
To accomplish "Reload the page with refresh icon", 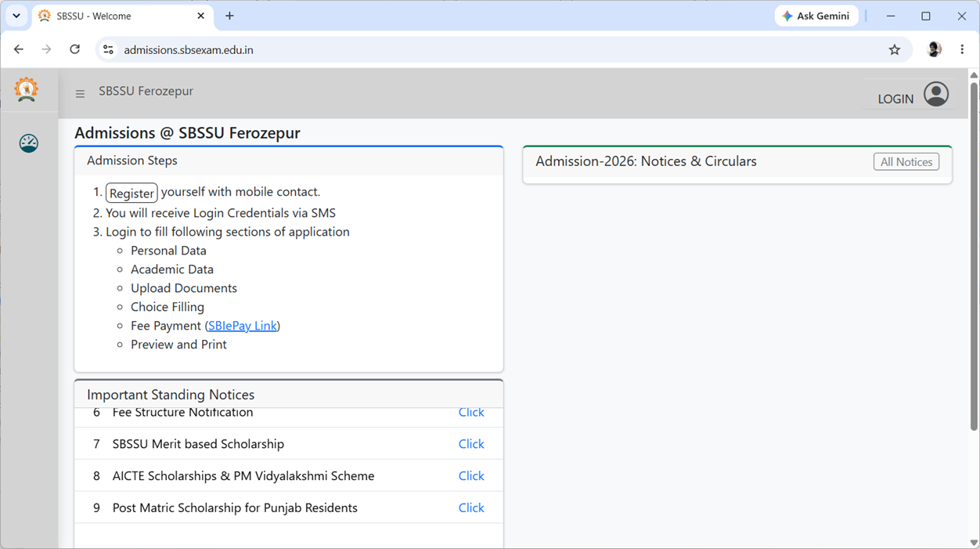I will [x=75, y=49].
